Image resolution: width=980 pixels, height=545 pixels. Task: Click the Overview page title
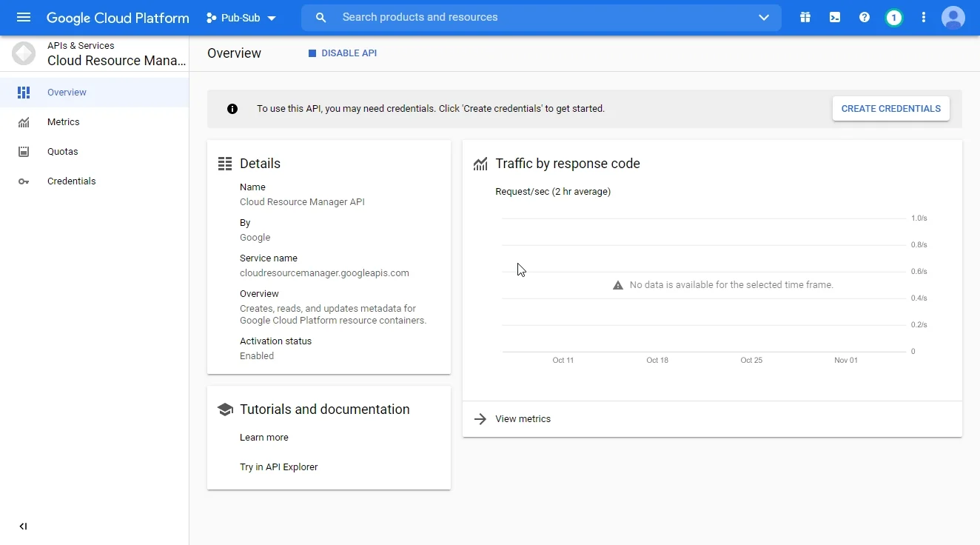tap(235, 53)
